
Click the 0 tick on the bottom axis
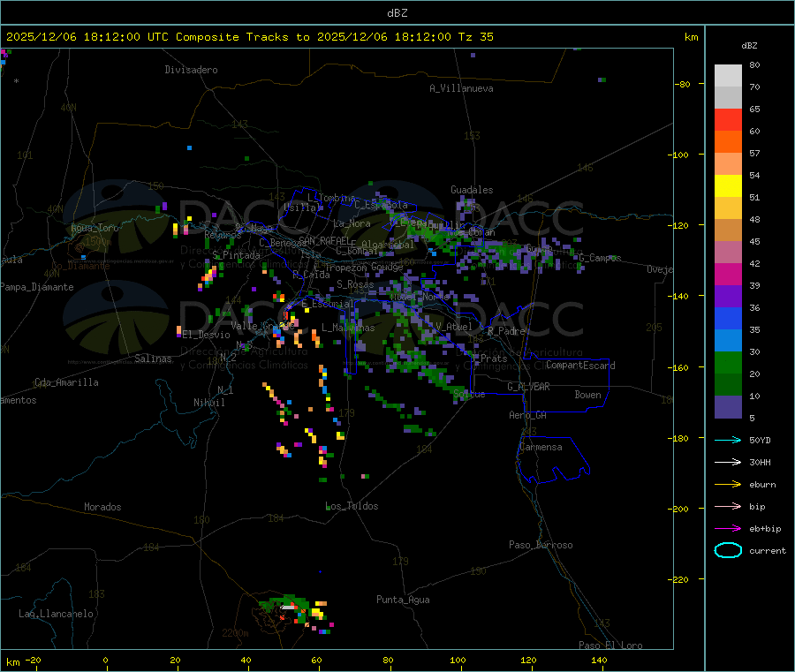point(105,660)
